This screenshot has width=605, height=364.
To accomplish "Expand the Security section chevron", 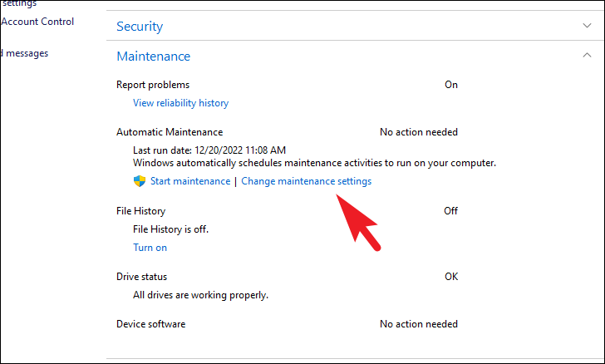I will (x=588, y=26).
